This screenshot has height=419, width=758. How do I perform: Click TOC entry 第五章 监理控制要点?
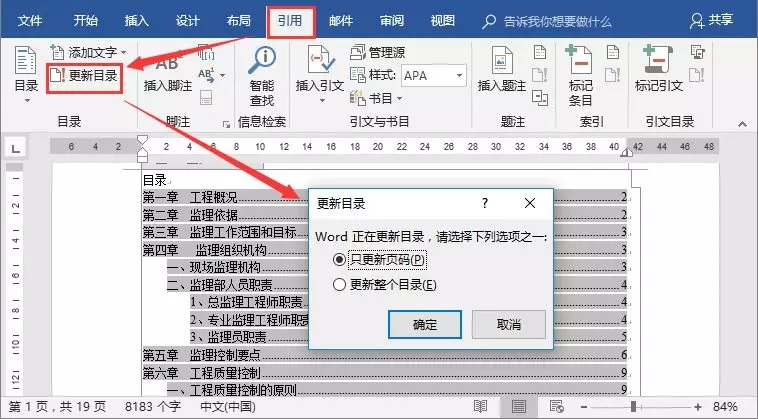(x=384, y=355)
